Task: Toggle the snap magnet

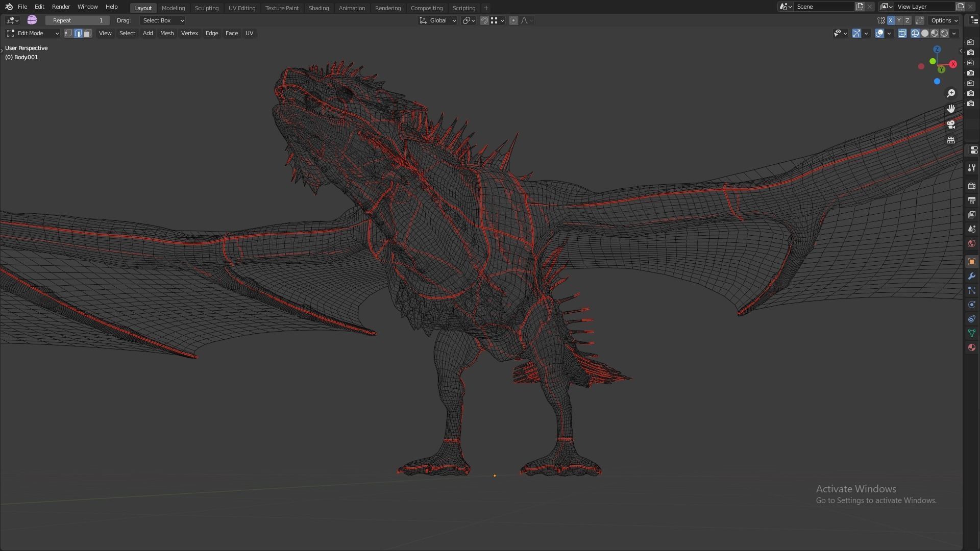Action: pos(484,20)
